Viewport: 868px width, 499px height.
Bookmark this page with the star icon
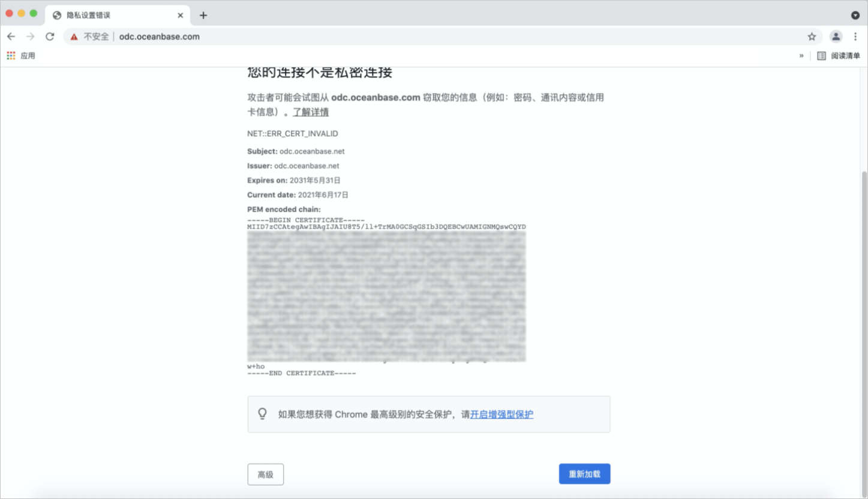[812, 37]
